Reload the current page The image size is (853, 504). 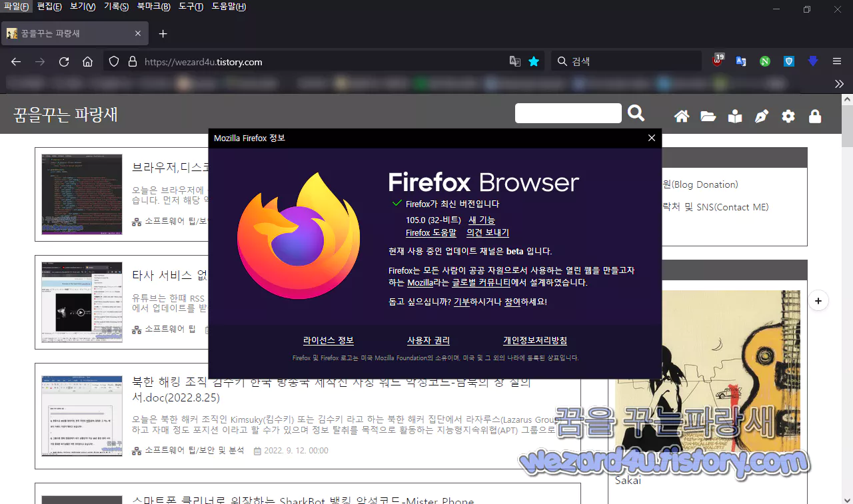pos(64,61)
